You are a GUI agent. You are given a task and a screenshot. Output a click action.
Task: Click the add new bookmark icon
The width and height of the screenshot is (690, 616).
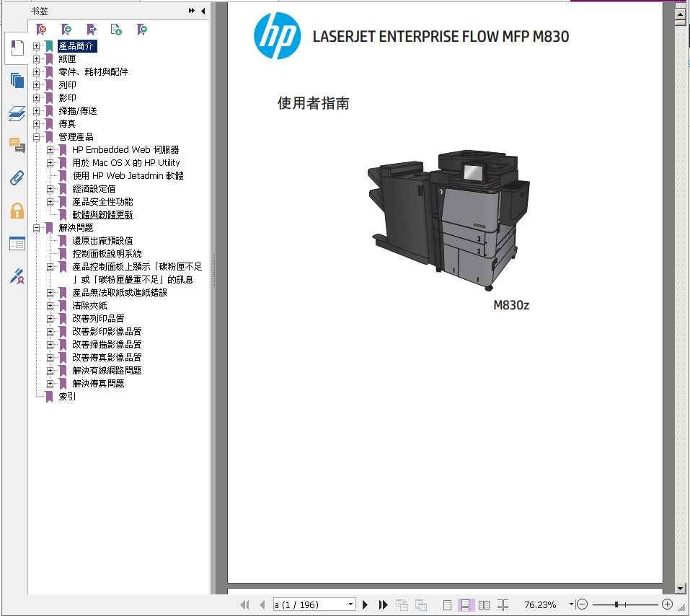tap(66, 30)
